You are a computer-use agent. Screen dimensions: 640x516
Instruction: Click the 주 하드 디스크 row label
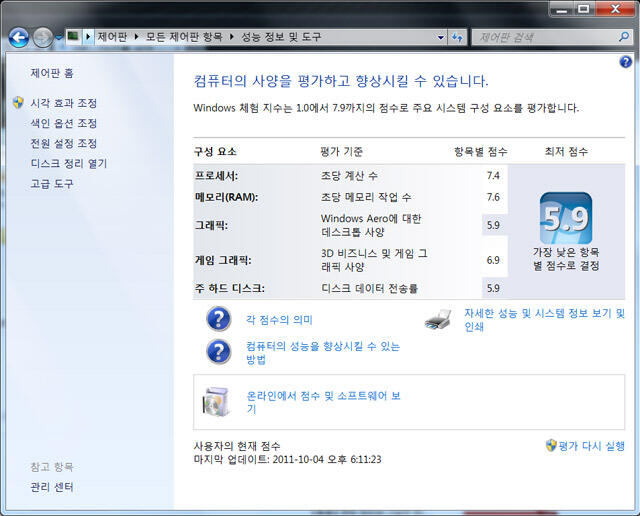point(230,288)
